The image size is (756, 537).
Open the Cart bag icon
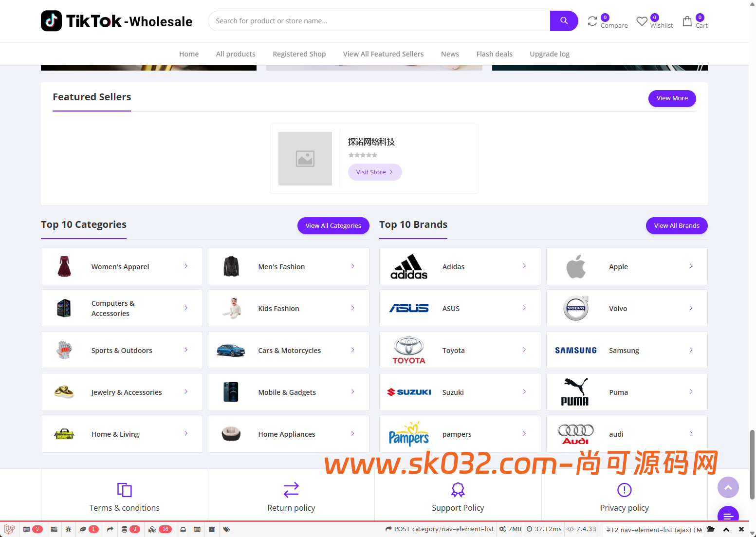tap(687, 21)
